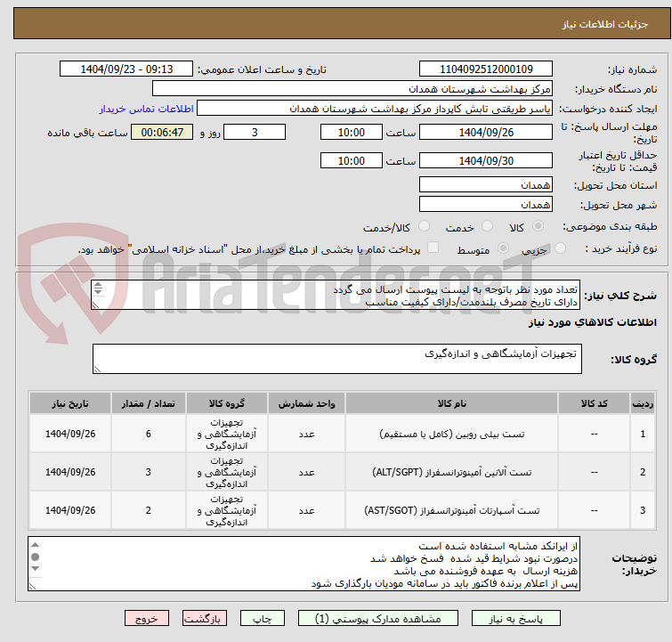Click quantity 2 in the AST/SGOT row
Screen dimensions: 672x642
click(x=149, y=510)
